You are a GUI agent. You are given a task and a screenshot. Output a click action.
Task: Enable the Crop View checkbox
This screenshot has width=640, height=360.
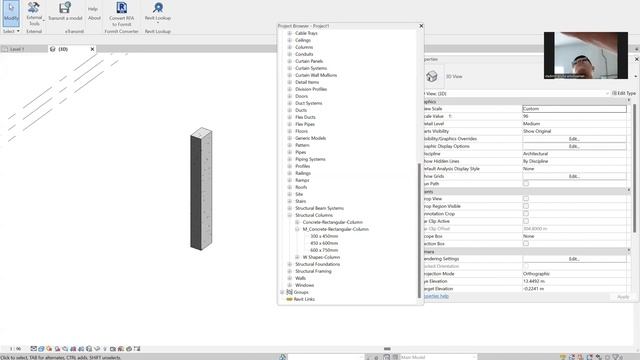click(526, 199)
